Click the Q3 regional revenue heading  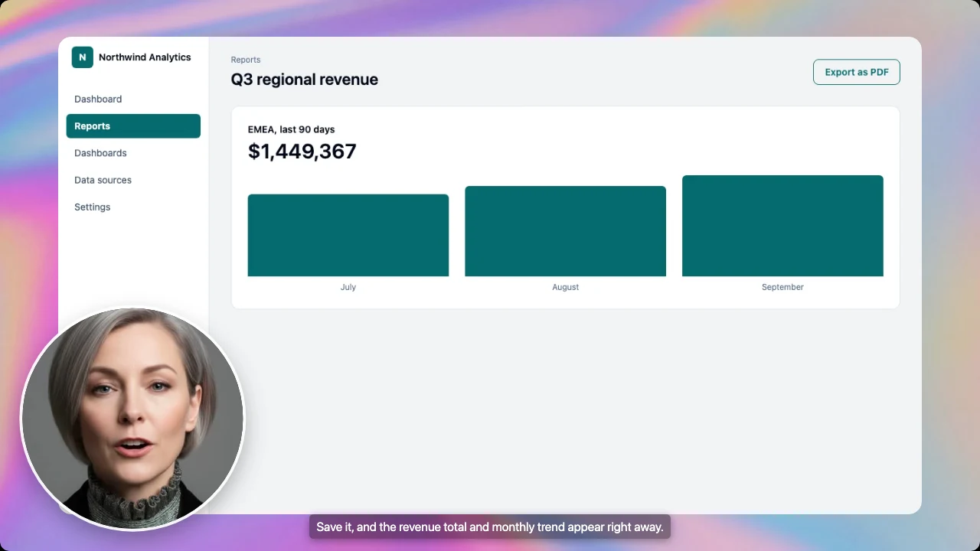[305, 80]
